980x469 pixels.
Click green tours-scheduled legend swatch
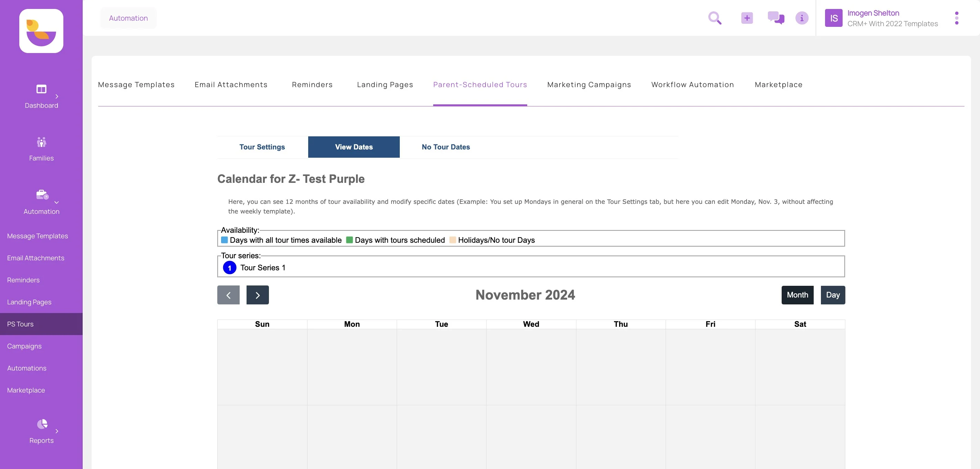click(349, 240)
